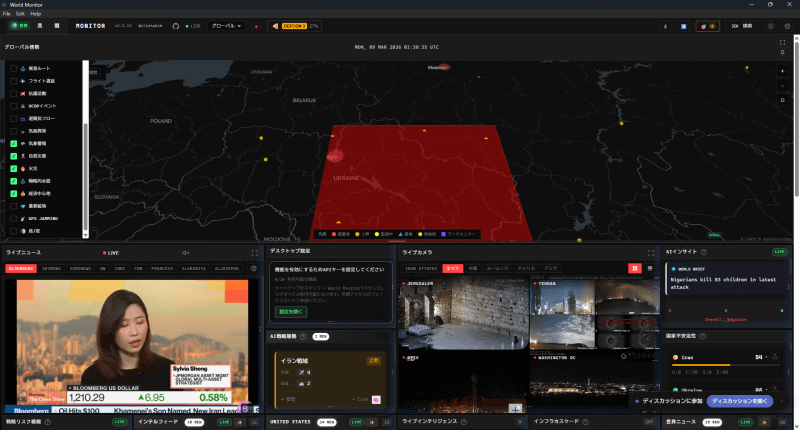This screenshot has width=800, height=430.
Task: Select the すべて all cameras filter
Action: click(453, 268)
